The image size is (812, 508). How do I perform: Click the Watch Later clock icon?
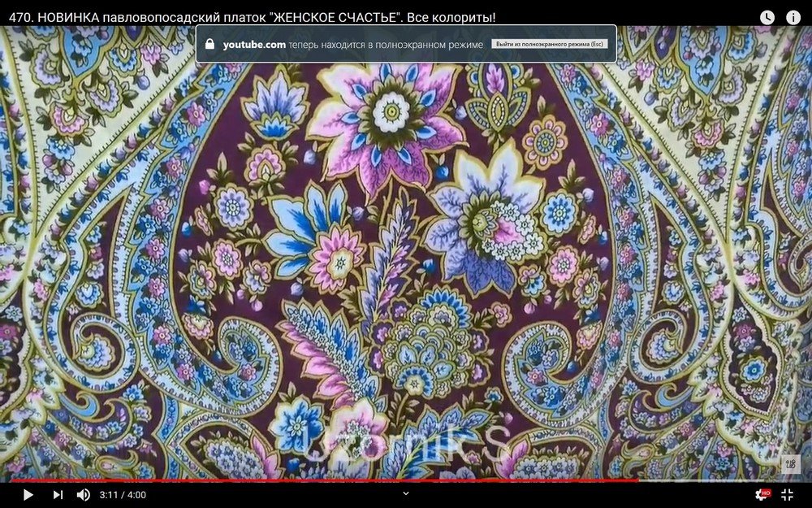[x=767, y=17]
